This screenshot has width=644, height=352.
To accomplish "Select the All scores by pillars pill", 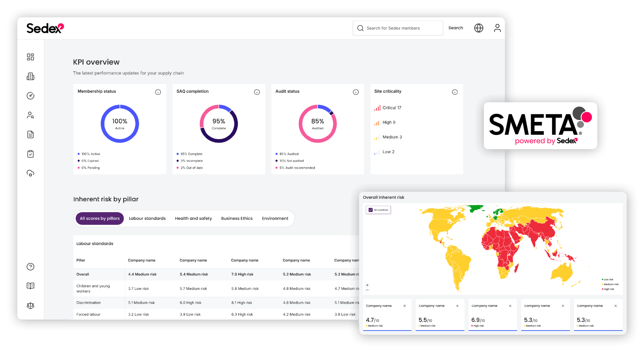I will click(99, 218).
